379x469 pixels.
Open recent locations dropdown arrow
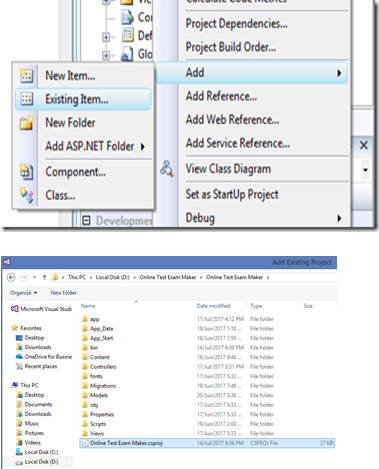pos(34,277)
